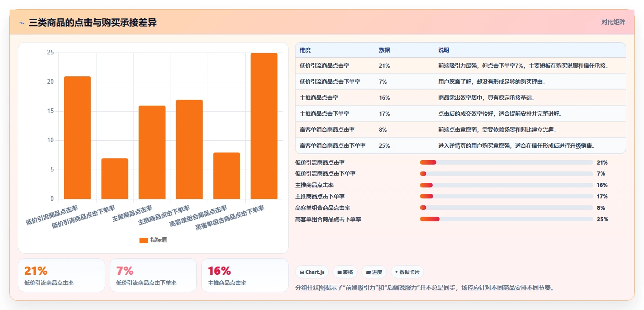The image size is (644, 310).
Task: Click the Chart.js chip
Action: pos(312,272)
